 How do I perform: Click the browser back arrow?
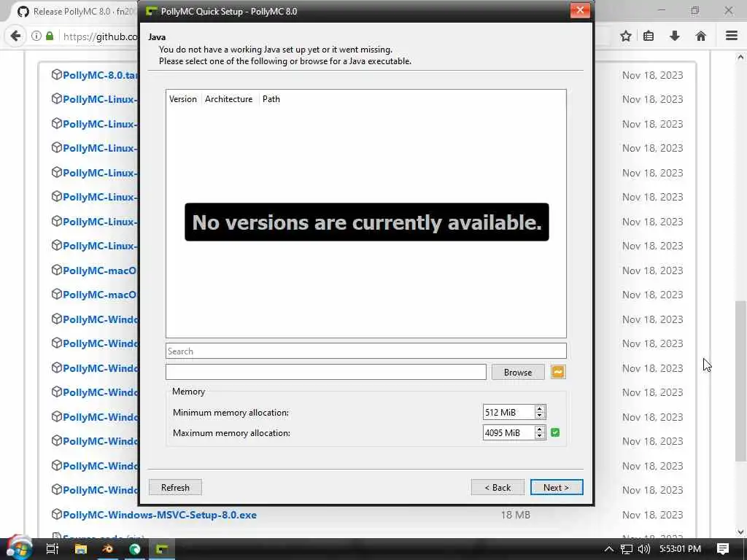[15, 36]
